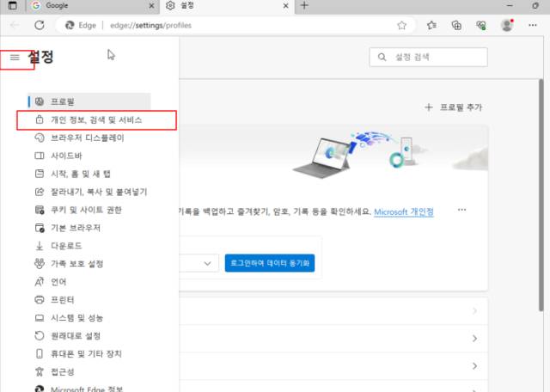Click 로그인하여 데이터 동기화 button
This screenshot has width=550, height=392.
tap(270, 262)
